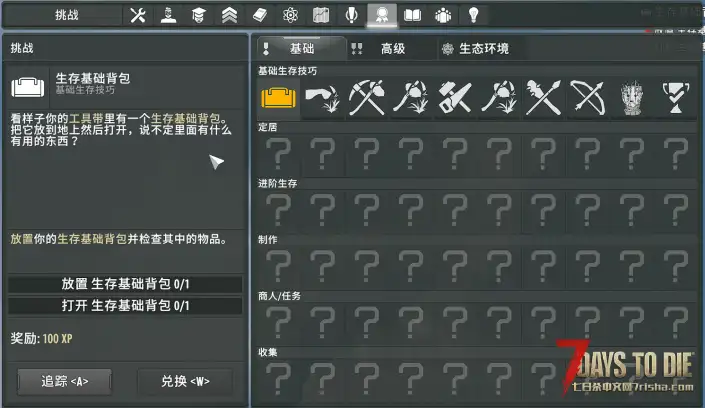This screenshot has width=705, height=408.
Task: Click the 商人/任务 section heading
Action: [x=279, y=296]
